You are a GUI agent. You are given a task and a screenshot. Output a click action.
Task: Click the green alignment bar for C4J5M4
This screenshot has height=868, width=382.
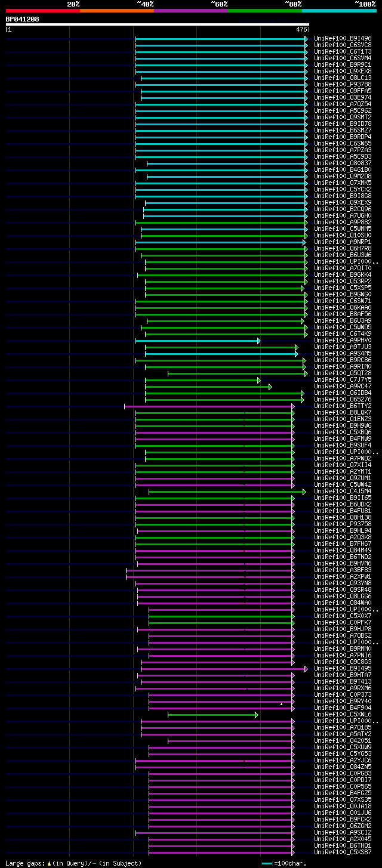click(x=227, y=492)
